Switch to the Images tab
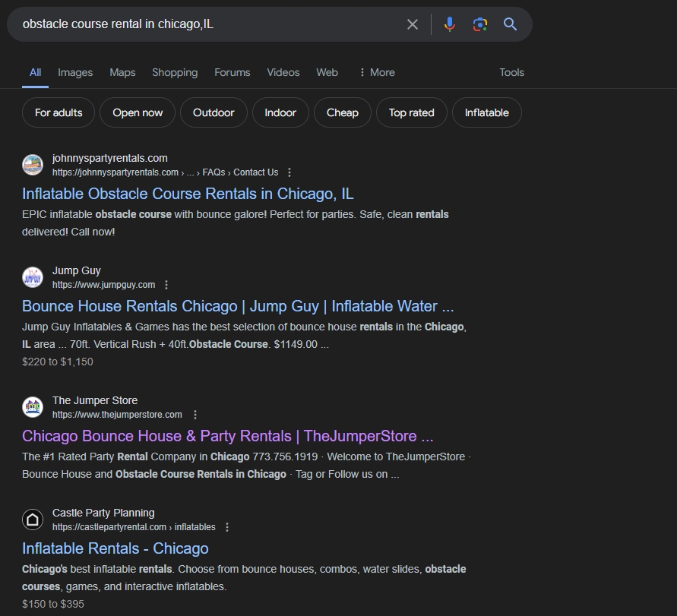The width and height of the screenshot is (677, 616). click(75, 72)
